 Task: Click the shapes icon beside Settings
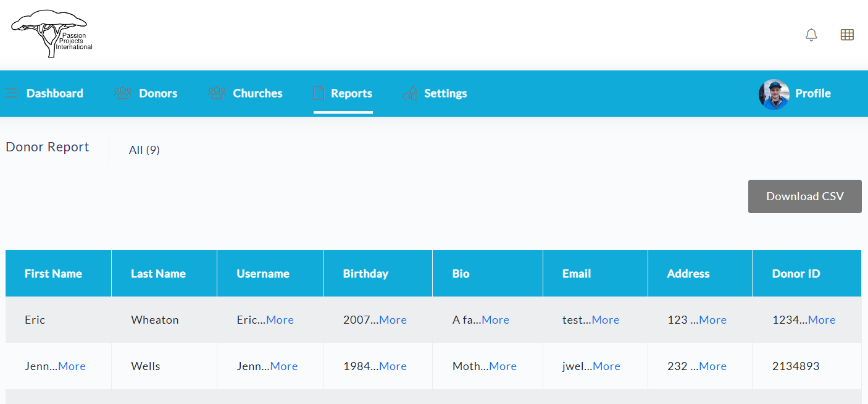click(410, 93)
